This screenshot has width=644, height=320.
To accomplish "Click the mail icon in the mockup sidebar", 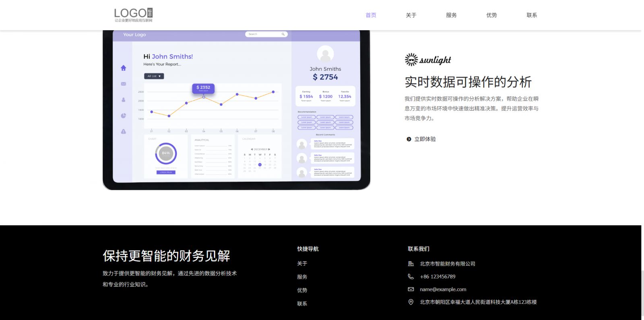I will coord(124,84).
